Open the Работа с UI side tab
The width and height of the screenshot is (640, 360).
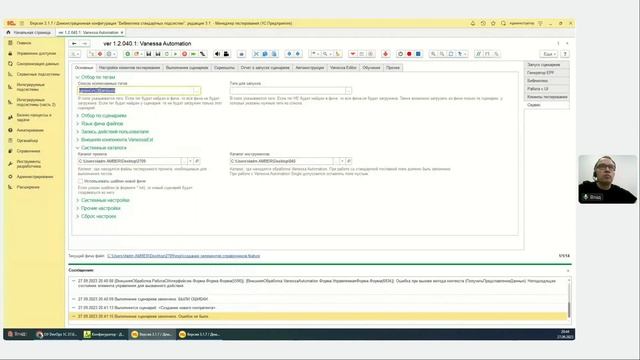[x=547, y=89]
